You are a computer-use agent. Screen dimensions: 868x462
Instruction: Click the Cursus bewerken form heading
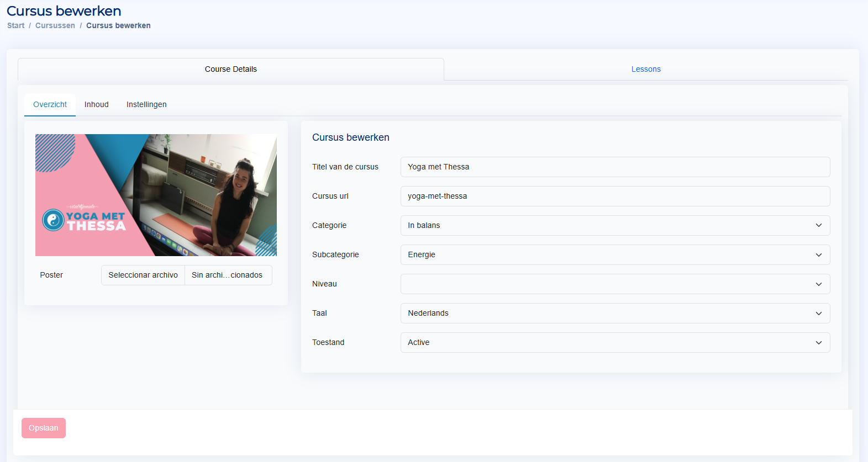(351, 137)
